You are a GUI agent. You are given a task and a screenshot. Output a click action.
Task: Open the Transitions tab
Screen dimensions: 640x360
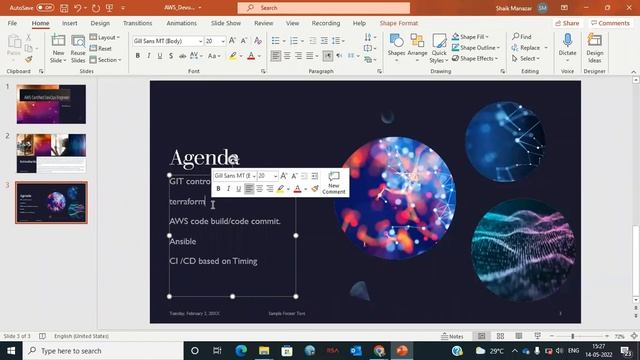(138, 23)
